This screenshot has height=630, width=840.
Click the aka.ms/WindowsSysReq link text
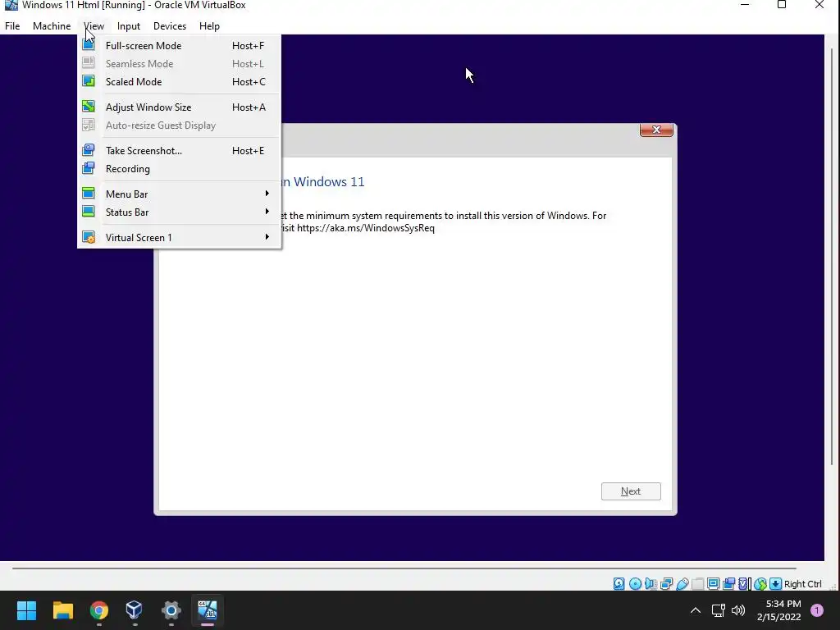pyautogui.click(x=366, y=228)
